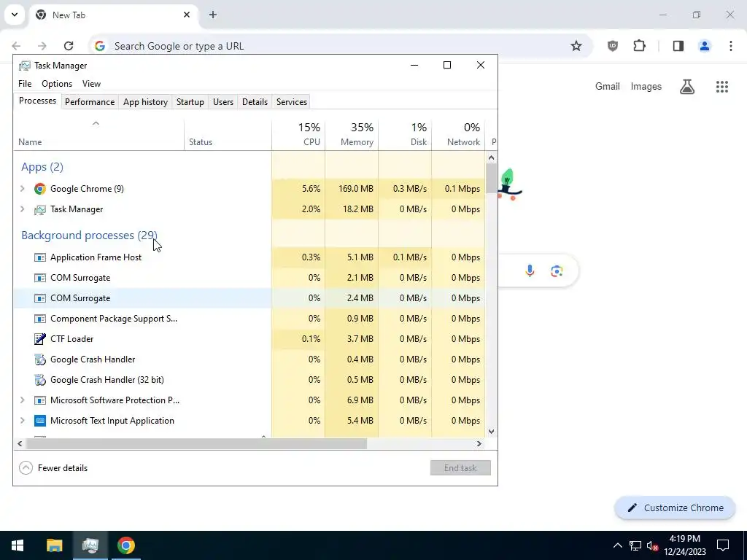The image size is (747, 560).
Task: Start voice search with the microphone icon
Action: coord(530,271)
